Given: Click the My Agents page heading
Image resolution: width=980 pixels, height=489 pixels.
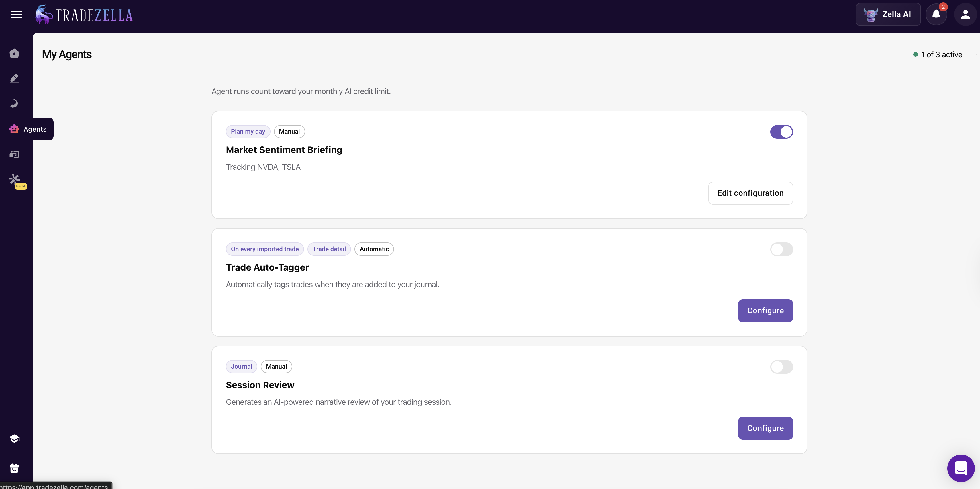Looking at the screenshot, I should click(x=66, y=54).
